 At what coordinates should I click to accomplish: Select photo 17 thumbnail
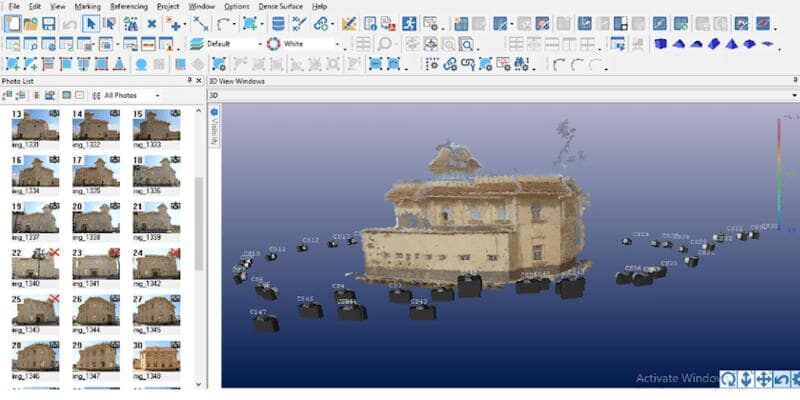(x=96, y=171)
